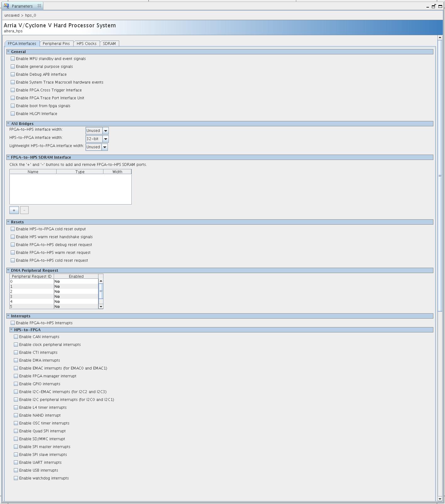Viewport: 445px width, 504px height.
Task: Click the Parameters panel icon
Action: coord(6,6)
